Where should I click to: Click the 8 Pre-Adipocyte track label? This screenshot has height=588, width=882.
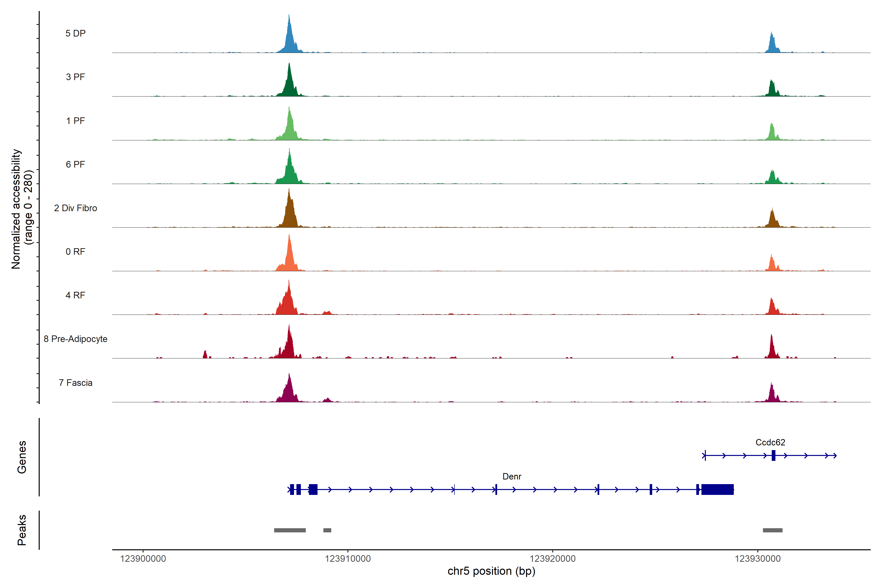click(x=75, y=339)
